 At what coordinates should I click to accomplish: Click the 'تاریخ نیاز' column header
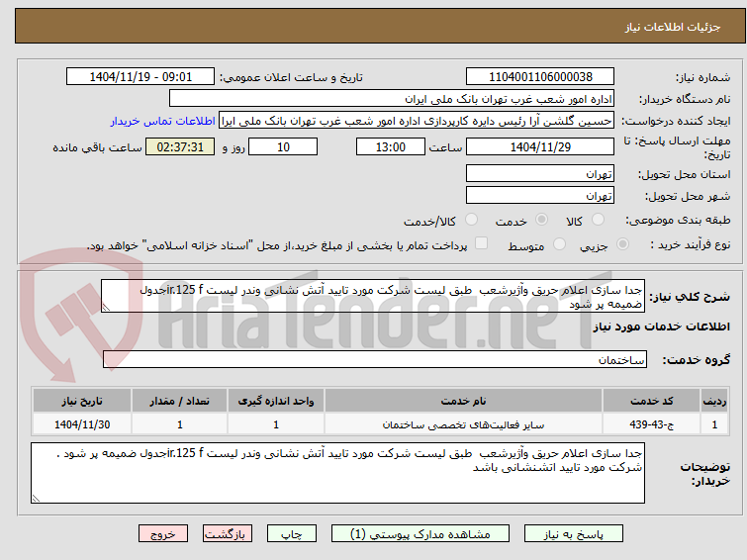tap(82, 401)
